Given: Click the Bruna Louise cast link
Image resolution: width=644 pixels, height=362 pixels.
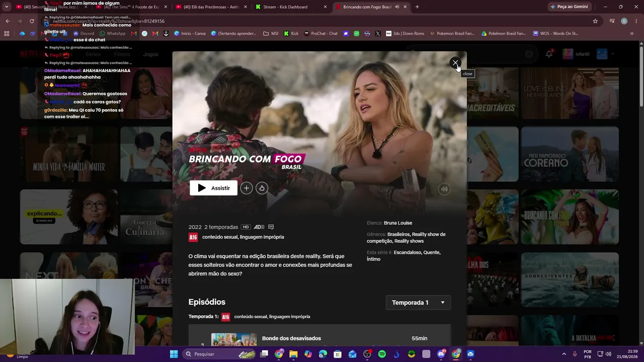Looking at the screenshot, I should (x=398, y=223).
